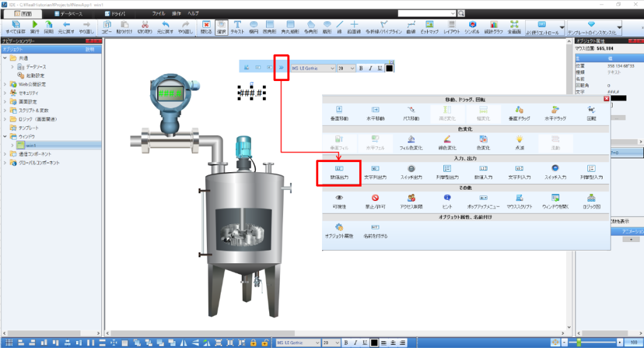
Task: Toggle bold in the floating text toolbar
Action: [361, 68]
